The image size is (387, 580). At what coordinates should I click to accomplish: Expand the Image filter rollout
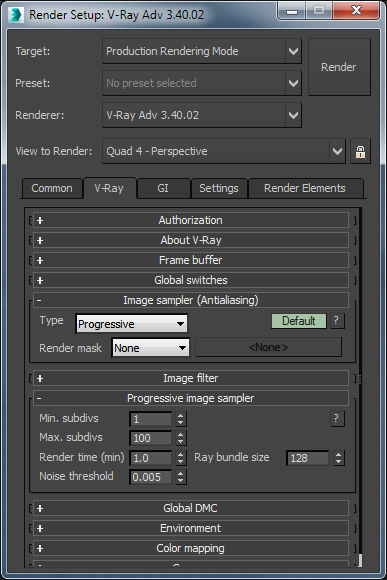[191, 378]
